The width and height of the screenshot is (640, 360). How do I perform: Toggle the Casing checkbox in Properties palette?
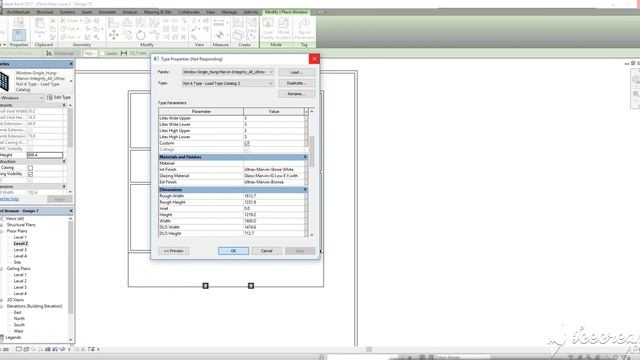click(x=30, y=168)
